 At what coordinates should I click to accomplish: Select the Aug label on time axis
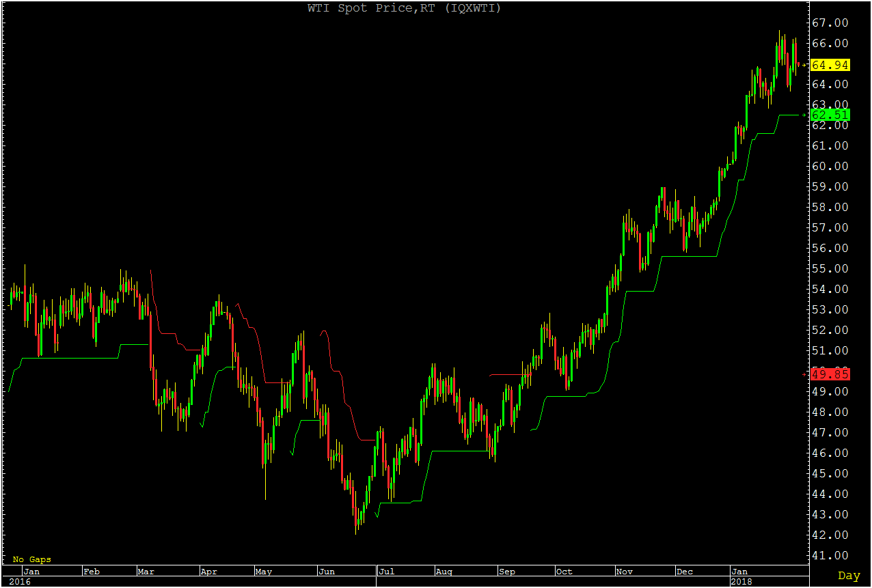[x=444, y=572]
